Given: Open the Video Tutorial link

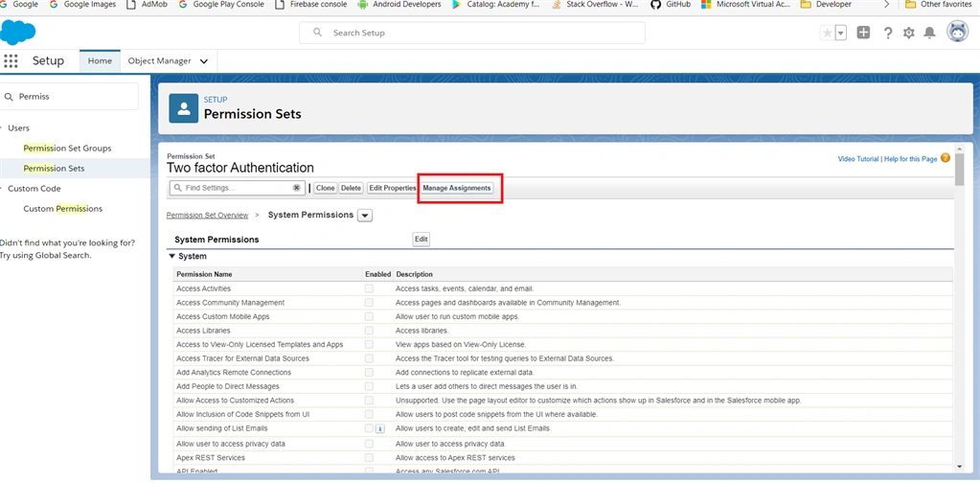Looking at the screenshot, I should click(x=858, y=159).
